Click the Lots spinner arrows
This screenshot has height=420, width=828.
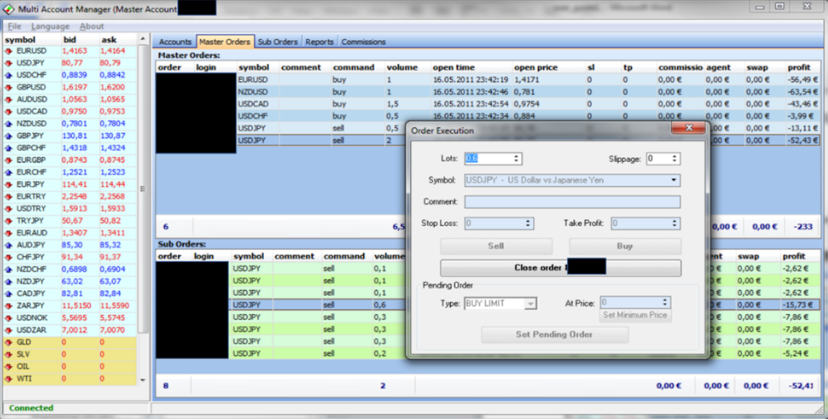click(516, 158)
